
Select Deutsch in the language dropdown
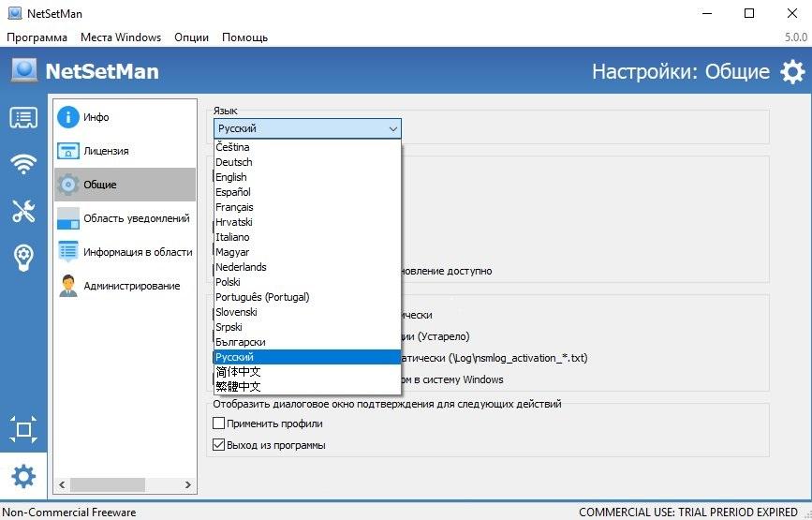tap(233, 162)
